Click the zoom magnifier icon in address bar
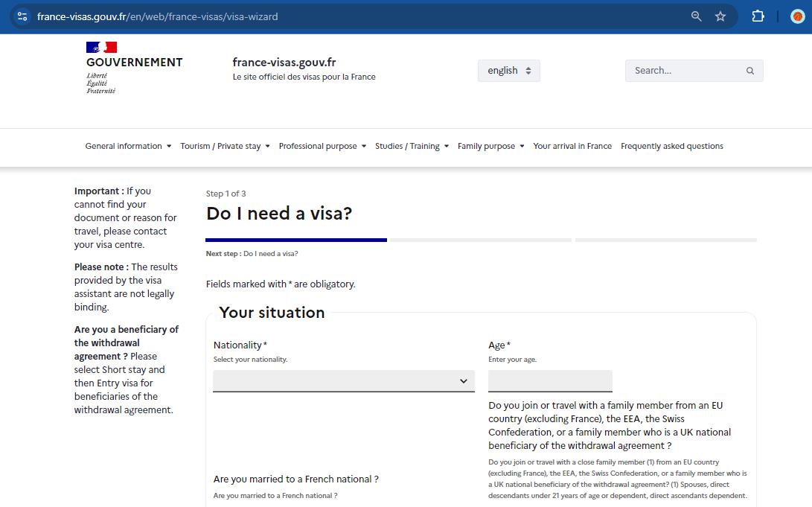Viewport: 812px width, 507px height. point(696,16)
